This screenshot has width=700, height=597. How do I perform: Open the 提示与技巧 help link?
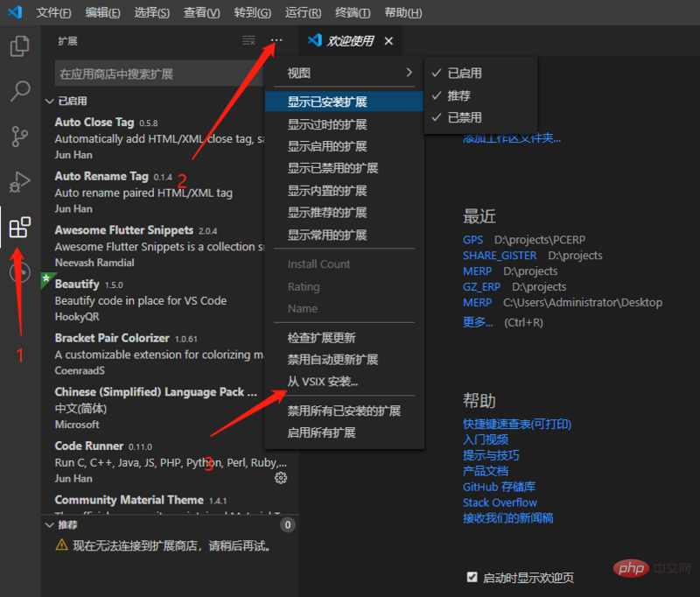pyautogui.click(x=491, y=455)
